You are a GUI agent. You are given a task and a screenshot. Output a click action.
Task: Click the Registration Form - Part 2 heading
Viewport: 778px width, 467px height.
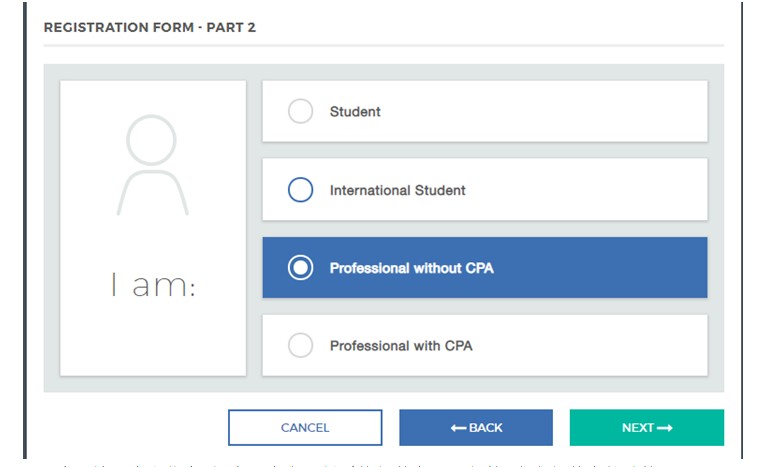click(150, 28)
